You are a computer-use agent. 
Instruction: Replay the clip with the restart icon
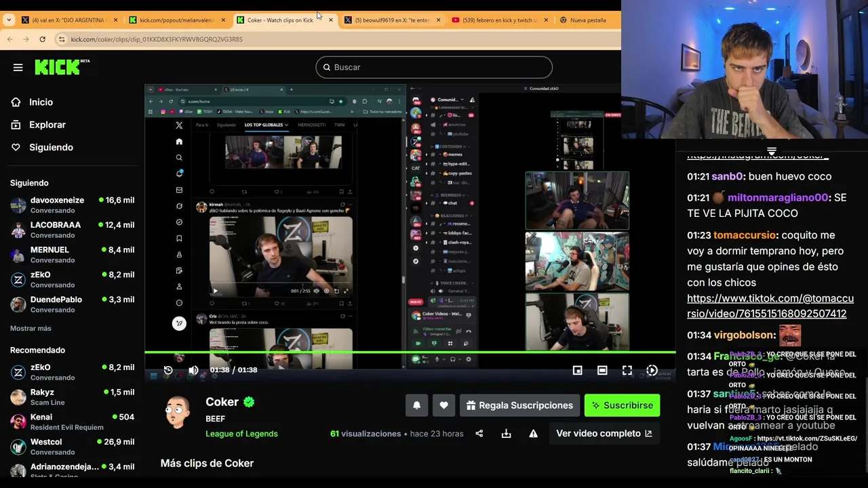pyautogui.click(x=168, y=370)
